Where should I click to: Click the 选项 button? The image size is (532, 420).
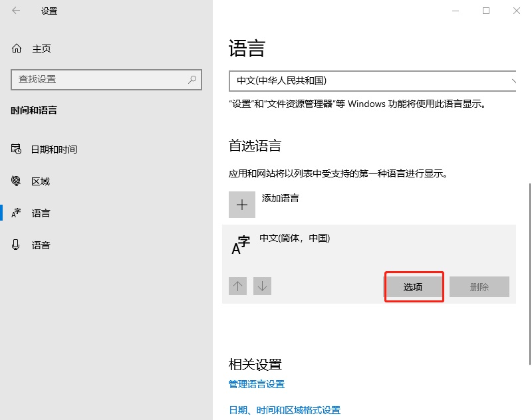click(413, 287)
